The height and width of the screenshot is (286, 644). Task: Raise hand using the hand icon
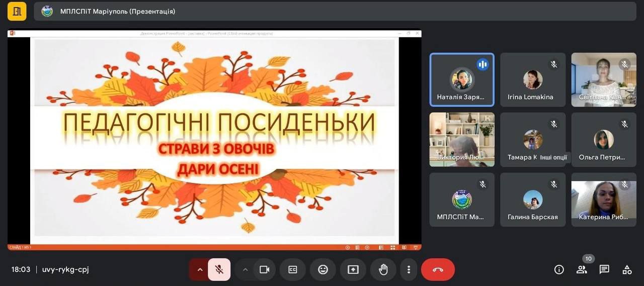click(x=383, y=269)
